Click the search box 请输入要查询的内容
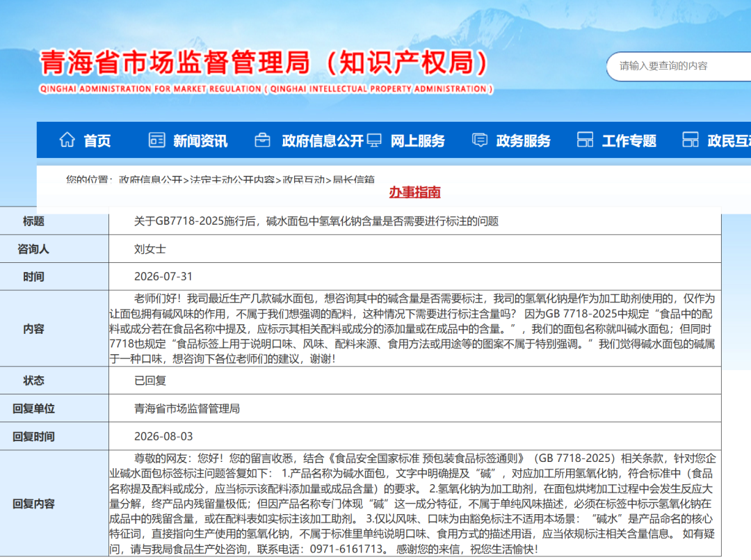Viewport: 751px width, 560px height. 679,66
